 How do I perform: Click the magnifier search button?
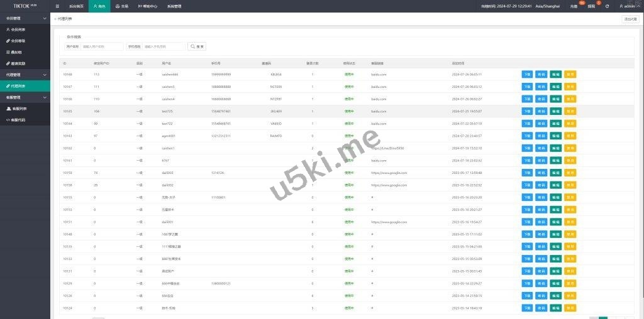pyautogui.click(x=197, y=46)
